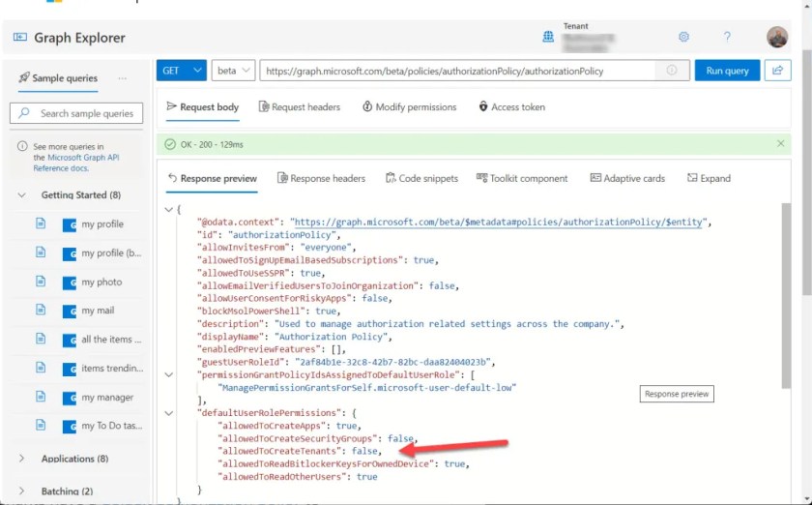Collapse the sidebar using the Graph Explorer icon
The image size is (812, 505).
tap(19, 38)
